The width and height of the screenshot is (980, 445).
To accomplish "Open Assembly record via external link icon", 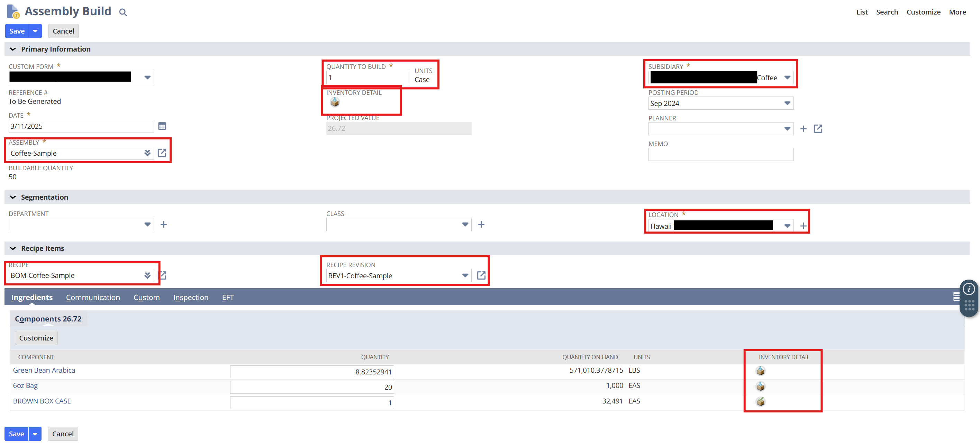I will coord(162,153).
